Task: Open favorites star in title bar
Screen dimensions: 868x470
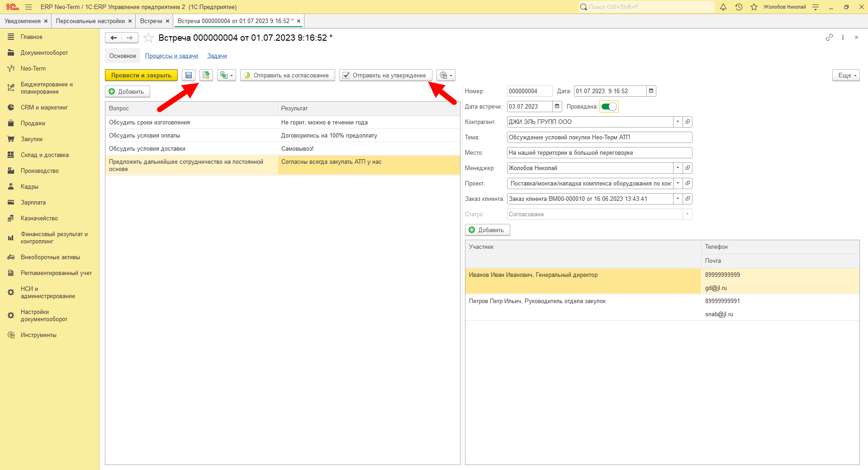Action: pos(754,7)
